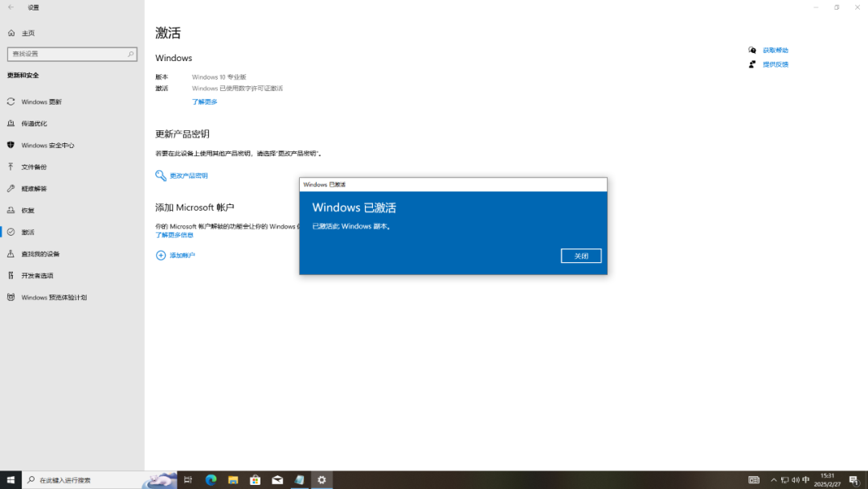Click the notebook app icon on taskbar
This screenshot has height=489, width=868.
[x=300, y=480]
